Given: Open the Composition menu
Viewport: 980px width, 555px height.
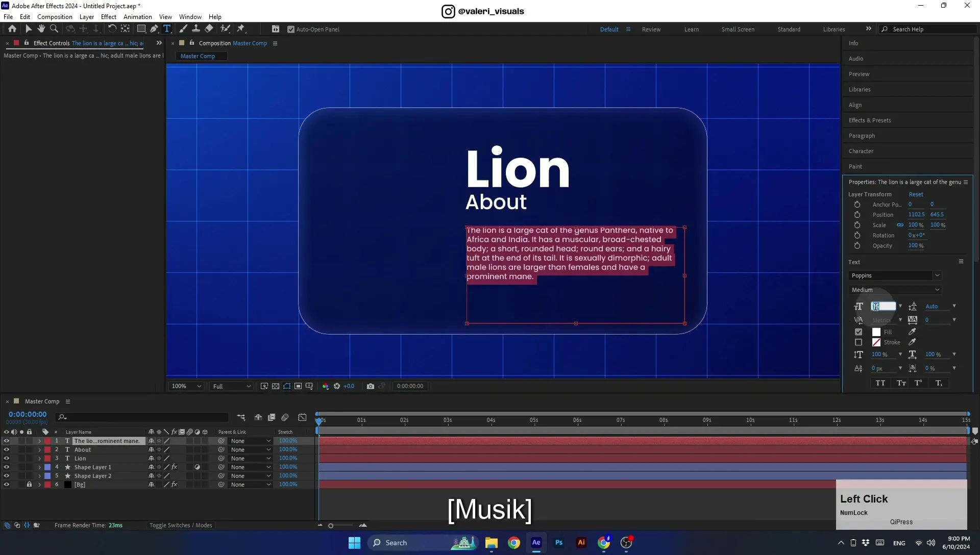Looking at the screenshot, I should click(x=55, y=17).
